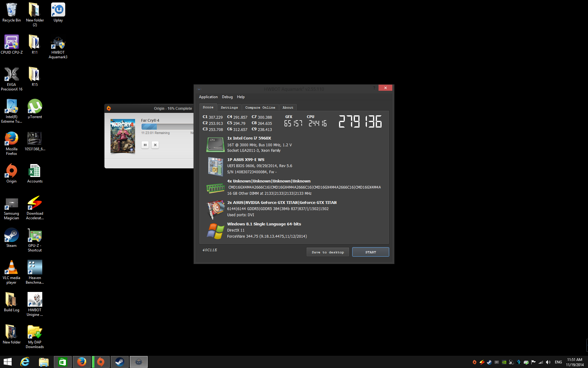The width and height of the screenshot is (588, 368).
Task: Click the total score 279136 display
Action: click(360, 121)
